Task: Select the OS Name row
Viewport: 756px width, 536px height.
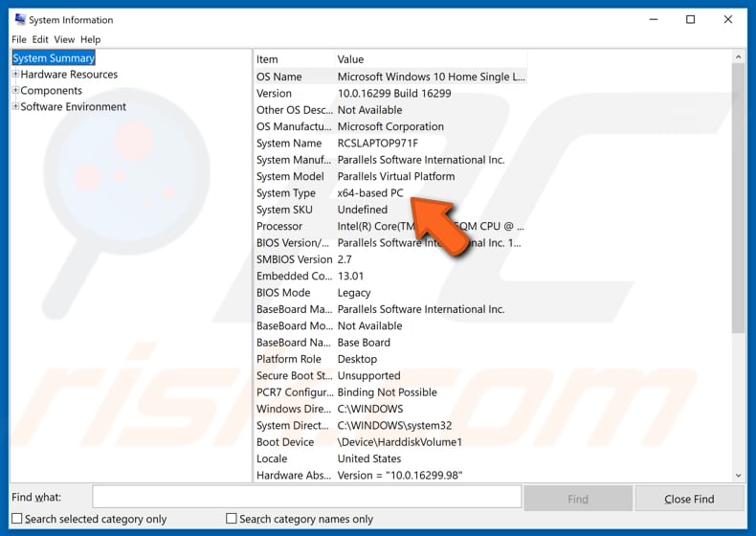Action: coord(390,77)
